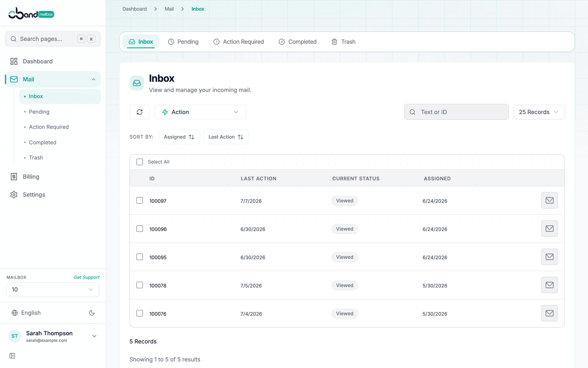Collapse sidebar using panel icon
This screenshot has width=588, height=368.
[12, 356]
